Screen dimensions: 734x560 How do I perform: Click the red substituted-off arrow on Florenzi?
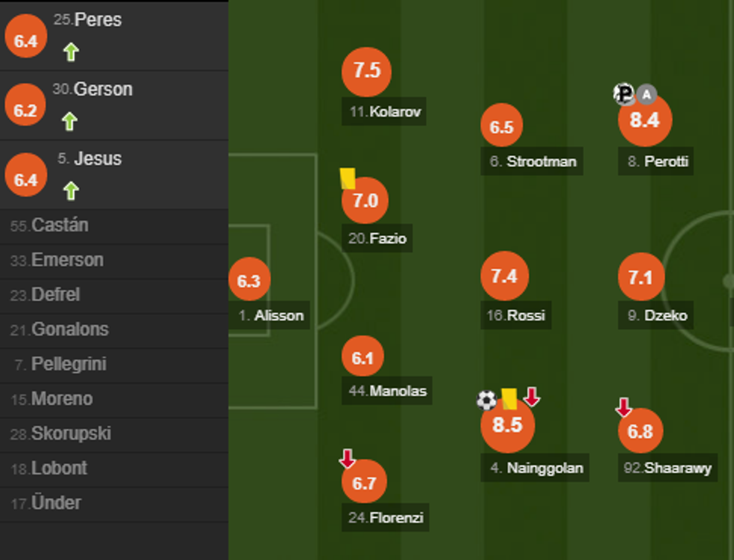point(347,458)
